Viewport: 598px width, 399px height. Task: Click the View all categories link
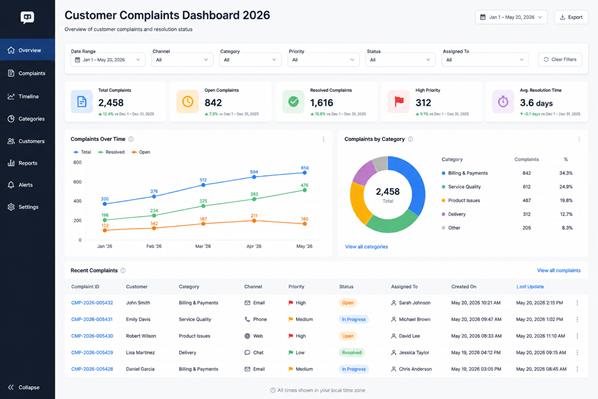click(x=367, y=247)
